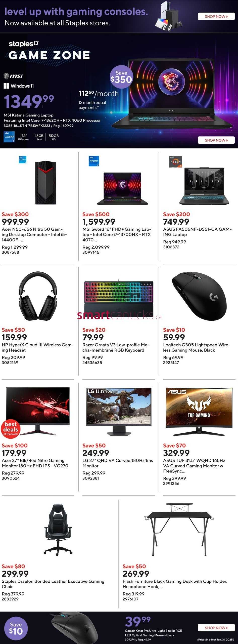Click the AMD Ryzen 5 badge
This screenshot has height=644, width=238.
point(175,162)
